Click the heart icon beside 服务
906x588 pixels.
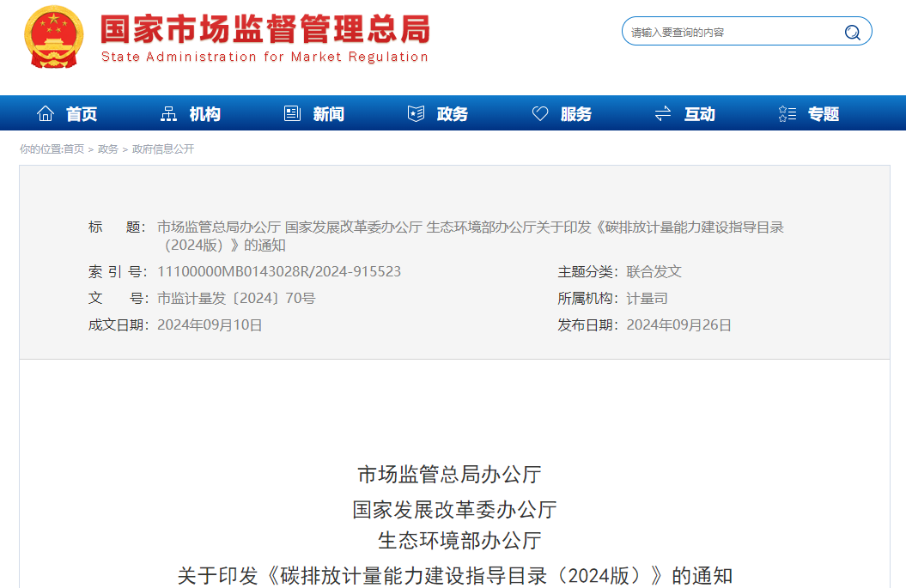(x=539, y=114)
